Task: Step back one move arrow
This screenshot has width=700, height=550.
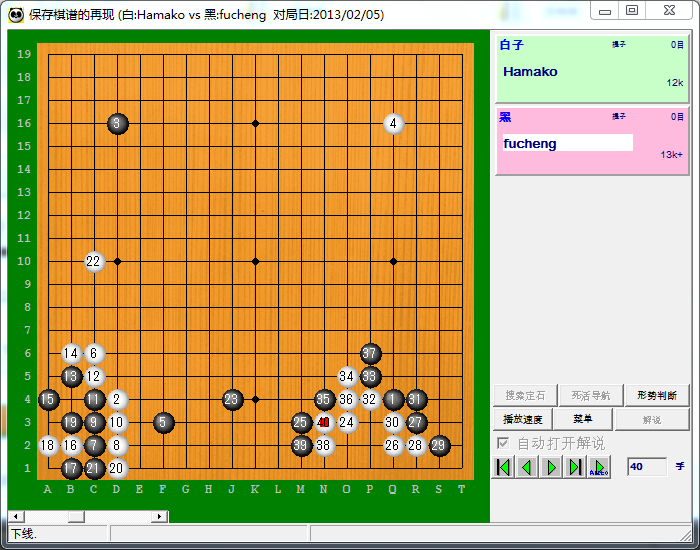Action: (x=527, y=467)
